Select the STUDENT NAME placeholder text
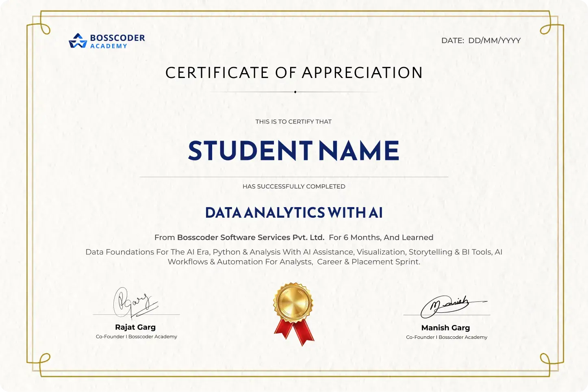This screenshot has height=392, width=588. pos(293,151)
